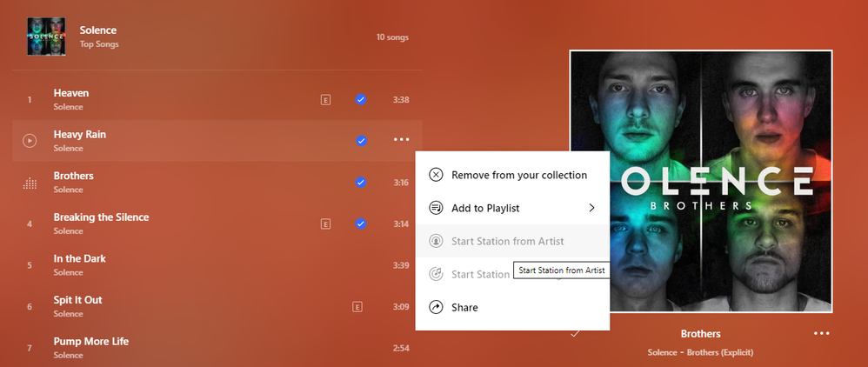
Task: Toggle the checkmark left of Brothers title
Action: click(x=574, y=333)
